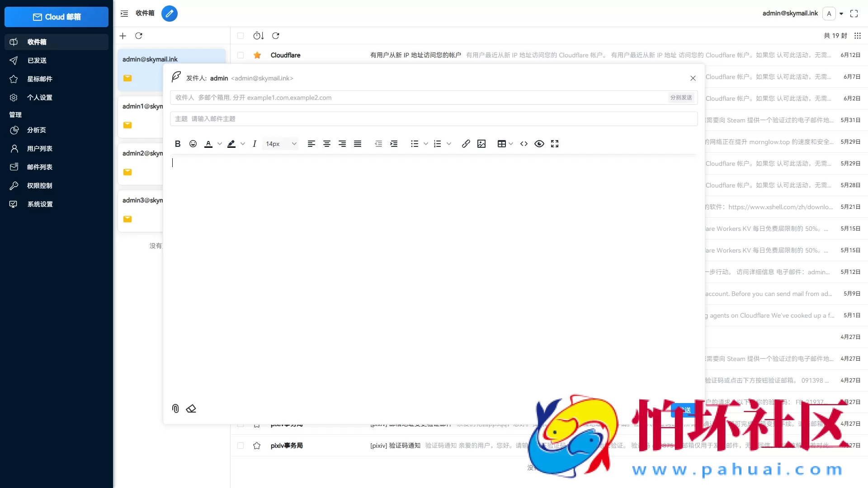
Task: Expand the table insert options dropdown
Action: click(510, 144)
